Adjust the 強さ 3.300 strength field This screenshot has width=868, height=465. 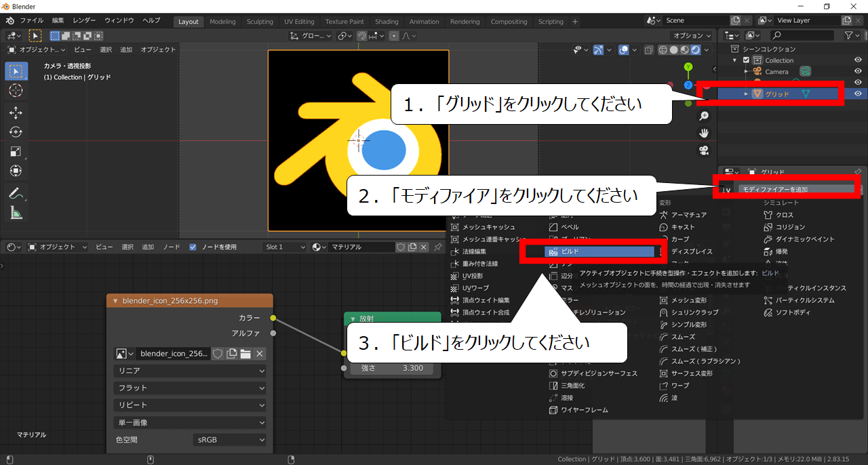393,368
